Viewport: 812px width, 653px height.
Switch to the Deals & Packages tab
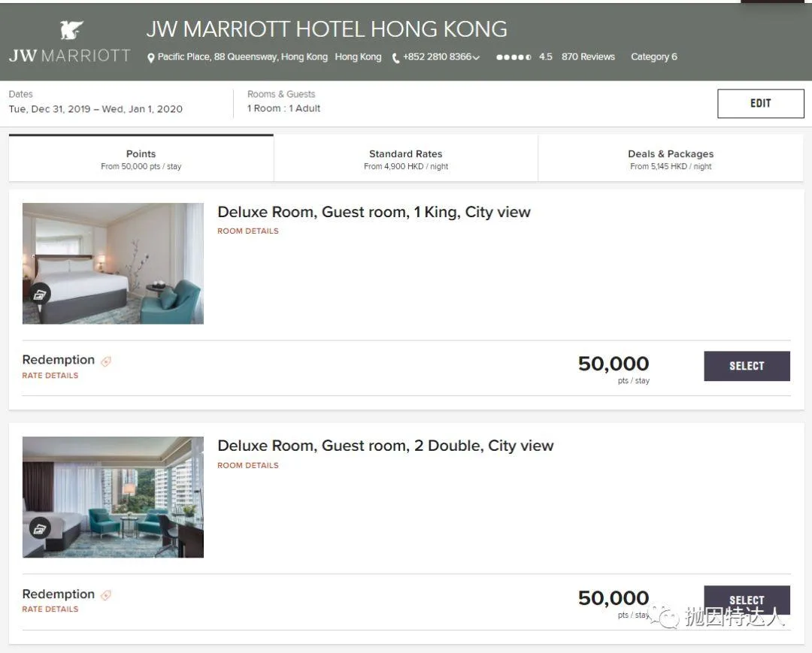pos(671,159)
